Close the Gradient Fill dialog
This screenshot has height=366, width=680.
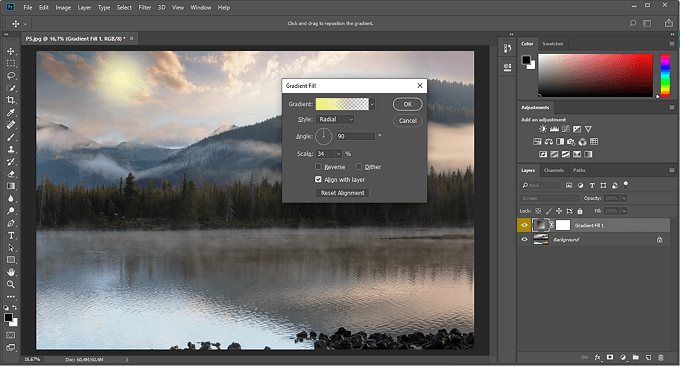click(x=419, y=85)
